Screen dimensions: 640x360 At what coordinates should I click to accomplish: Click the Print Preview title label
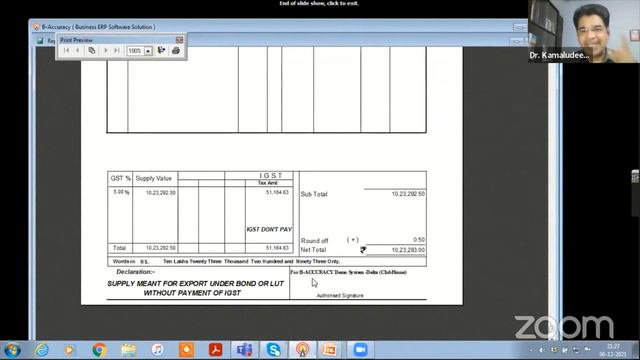pyautogui.click(x=76, y=40)
